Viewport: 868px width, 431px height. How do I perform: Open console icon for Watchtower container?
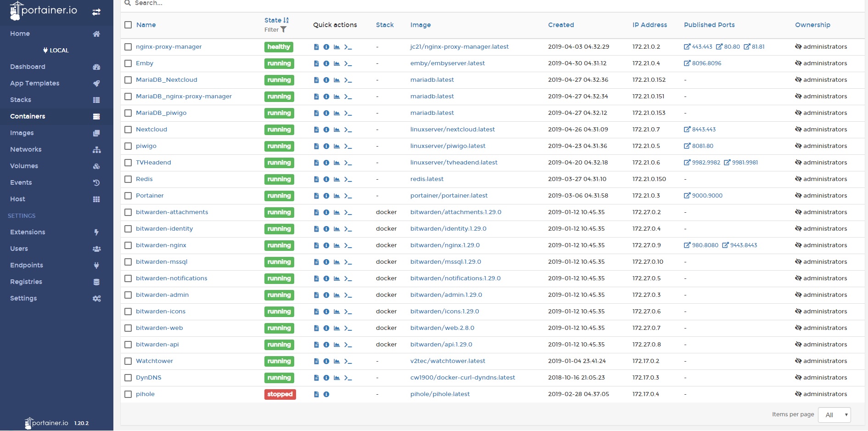click(x=348, y=361)
